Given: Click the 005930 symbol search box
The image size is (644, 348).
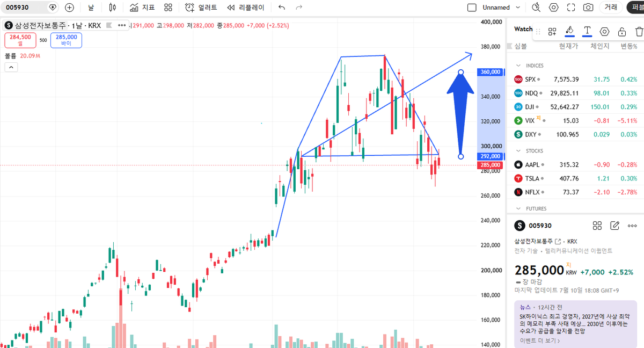Looking at the screenshot, I should [30, 8].
